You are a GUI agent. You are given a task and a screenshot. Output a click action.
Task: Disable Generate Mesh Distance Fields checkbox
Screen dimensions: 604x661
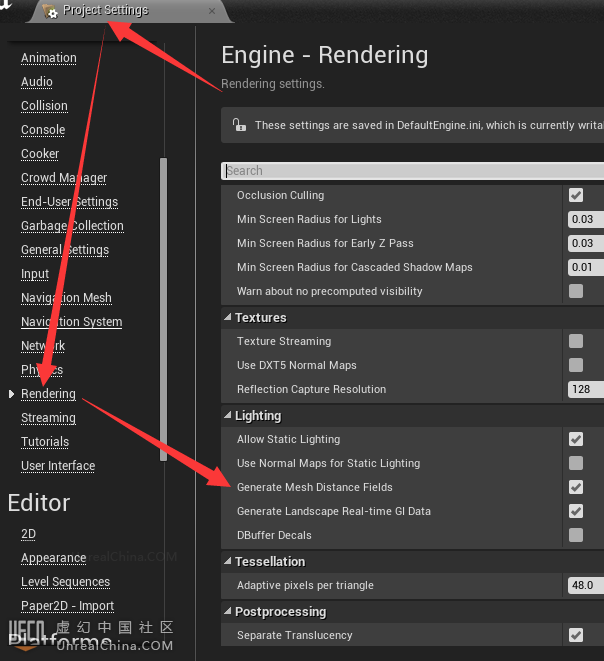(x=576, y=487)
